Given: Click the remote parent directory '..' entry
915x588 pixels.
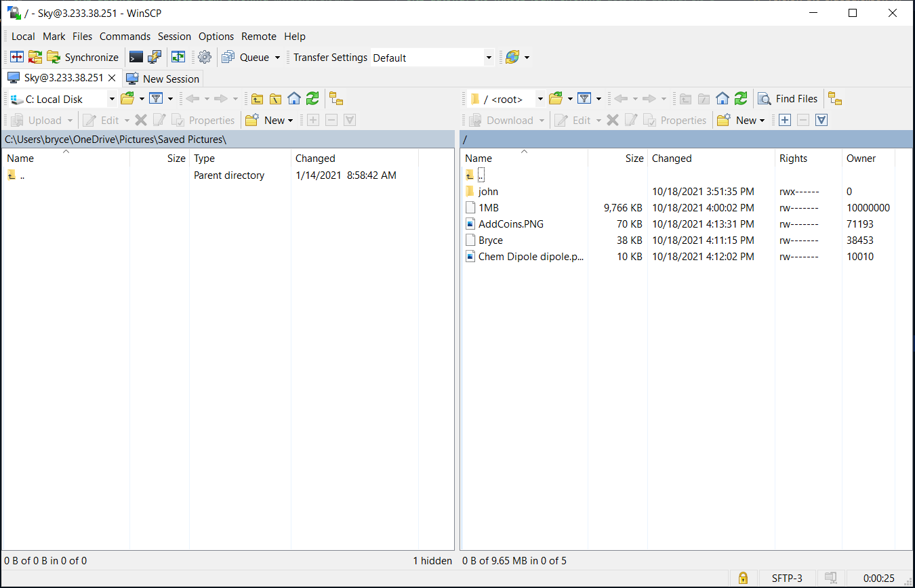Looking at the screenshot, I should pyautogui.click(x=481, y=175).
